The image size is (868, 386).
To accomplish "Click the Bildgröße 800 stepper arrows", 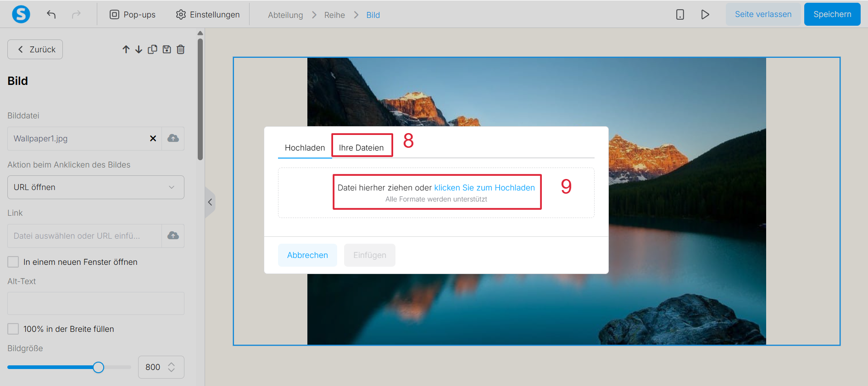I will (171, 367).
